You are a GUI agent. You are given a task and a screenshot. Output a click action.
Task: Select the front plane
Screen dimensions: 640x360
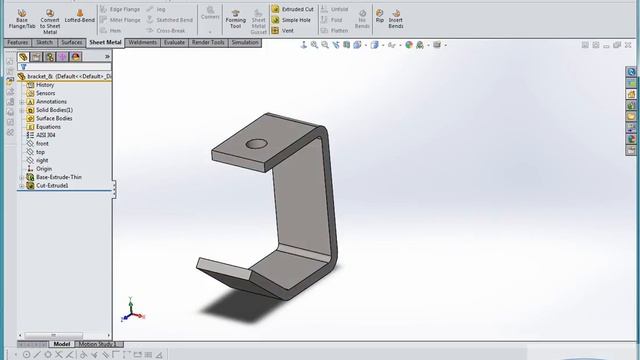pos(38,144)
